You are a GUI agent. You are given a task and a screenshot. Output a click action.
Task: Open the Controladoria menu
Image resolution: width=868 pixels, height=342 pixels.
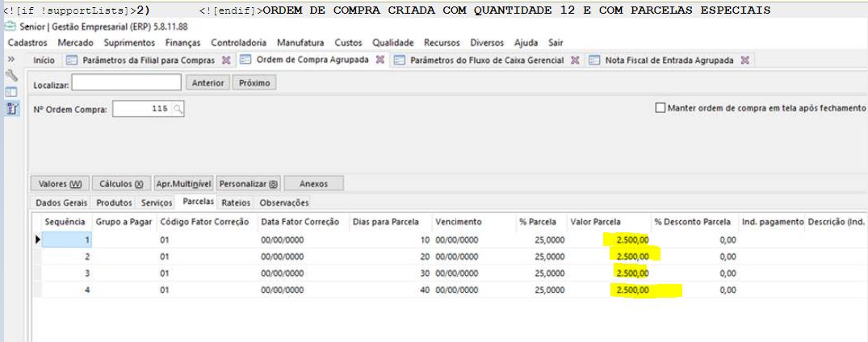tap(240, 43)
